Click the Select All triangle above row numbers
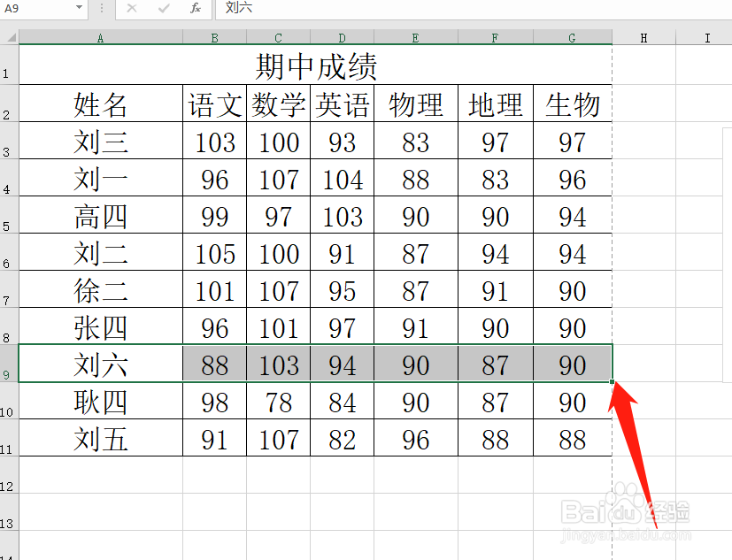Image resolution: width=732 pixels, height=560 pixels. pyautogui.click(x=12, y=37)
